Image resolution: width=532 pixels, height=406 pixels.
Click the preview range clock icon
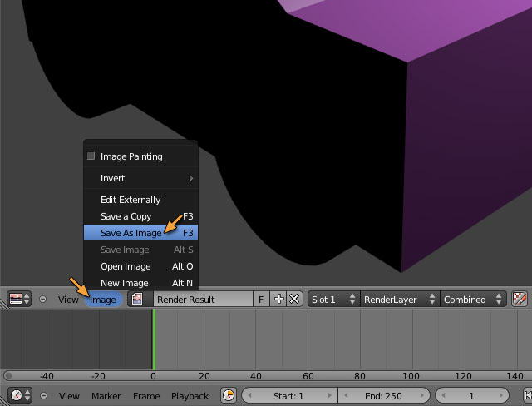pyautogui.click(x=229, y=395)
